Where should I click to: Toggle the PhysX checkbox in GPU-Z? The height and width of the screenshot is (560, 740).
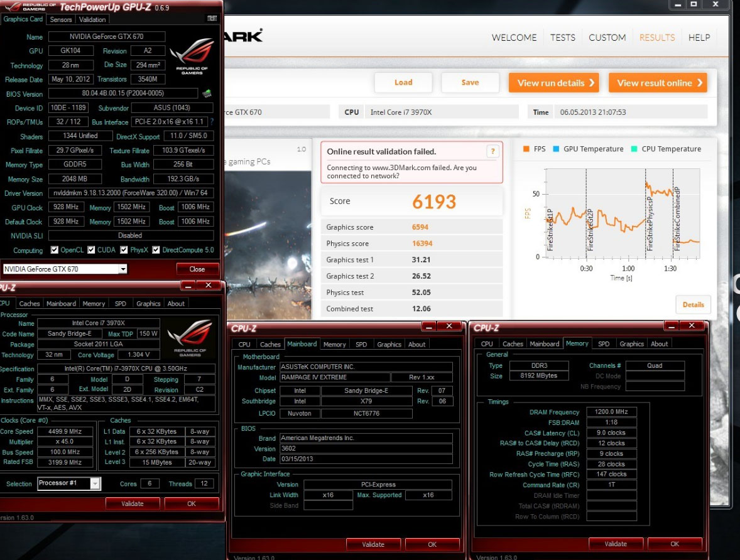coord(124,250)
